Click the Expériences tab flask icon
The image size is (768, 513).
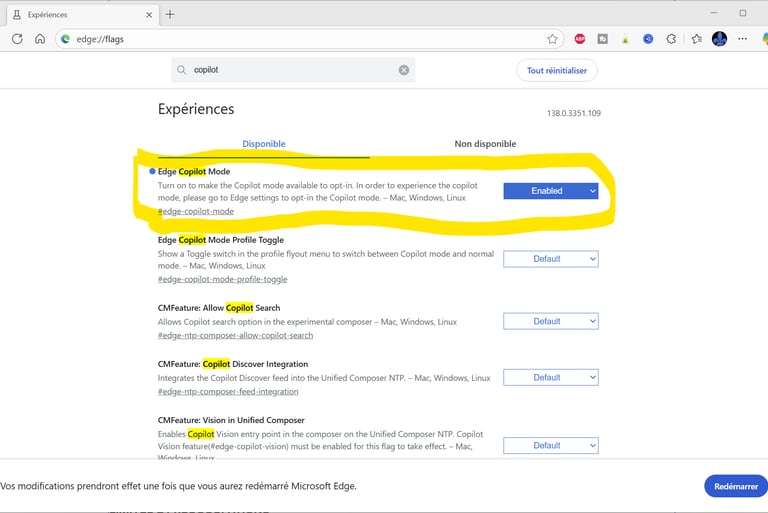pos(17,15)
